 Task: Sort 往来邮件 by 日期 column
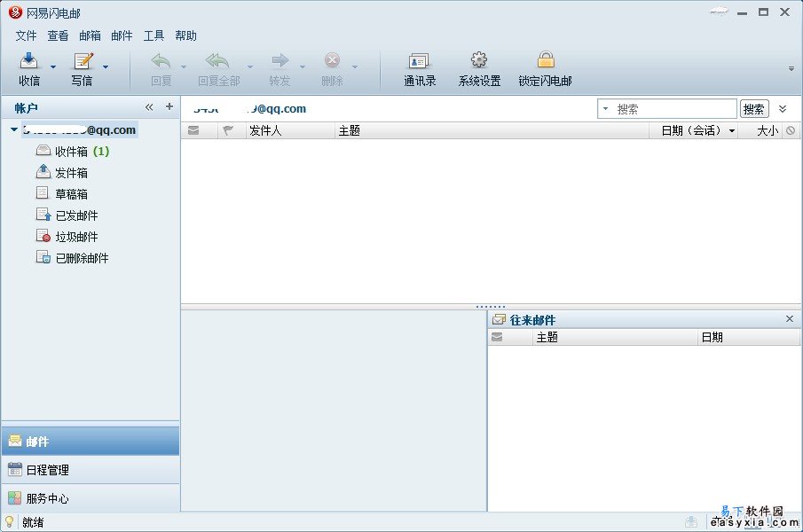pos(748,337)
